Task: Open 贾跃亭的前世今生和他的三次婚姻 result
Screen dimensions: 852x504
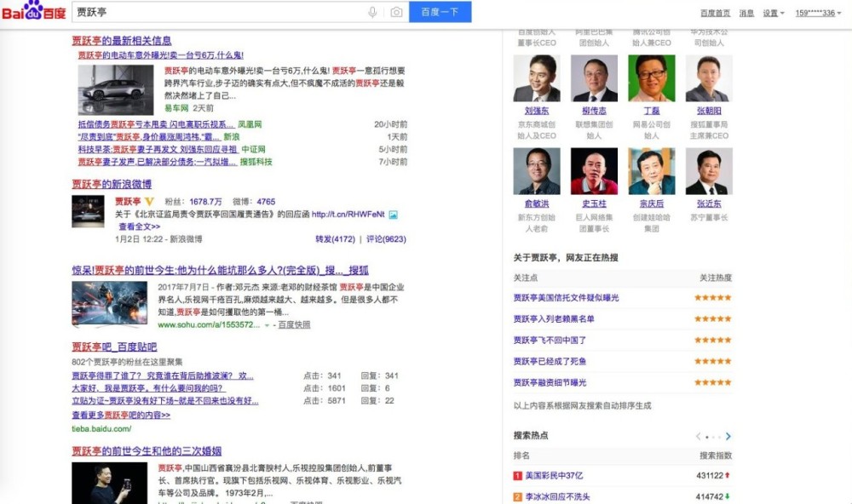Action: [x=147, y=450]
